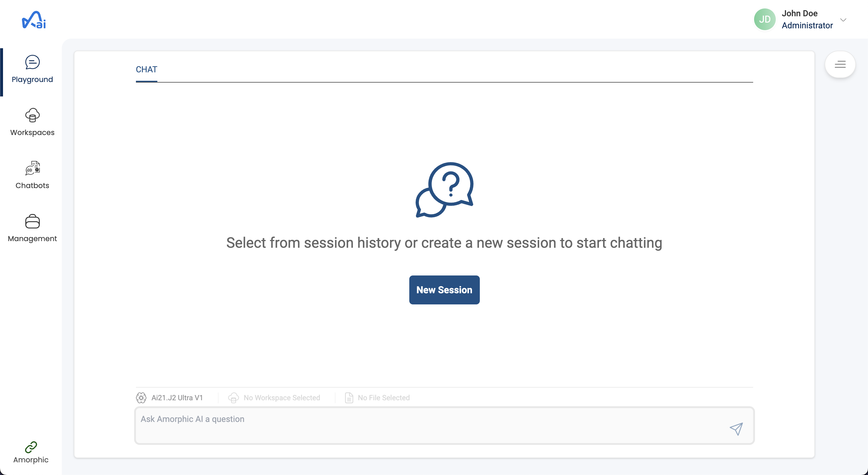Expand the user account dropdown
Viewport: 868px width, 475px height.
coord(843,19)
